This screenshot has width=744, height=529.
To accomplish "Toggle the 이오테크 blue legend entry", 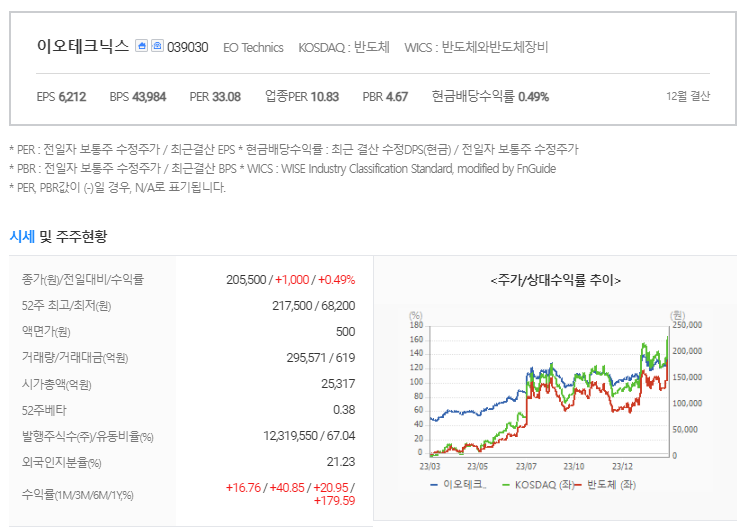I will tap(458, 485).
